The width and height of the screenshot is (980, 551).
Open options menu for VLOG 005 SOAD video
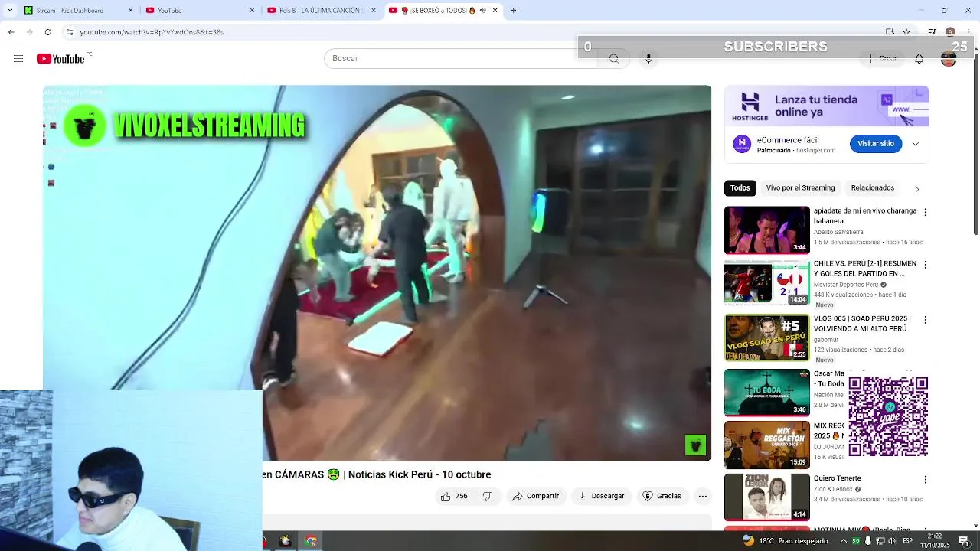pos(925,320)
